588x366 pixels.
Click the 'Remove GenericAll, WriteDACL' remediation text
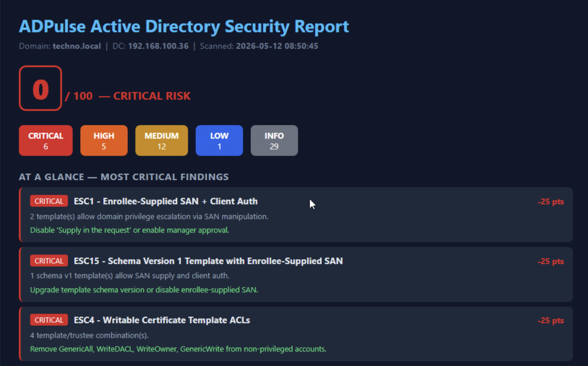pos(178,349)
